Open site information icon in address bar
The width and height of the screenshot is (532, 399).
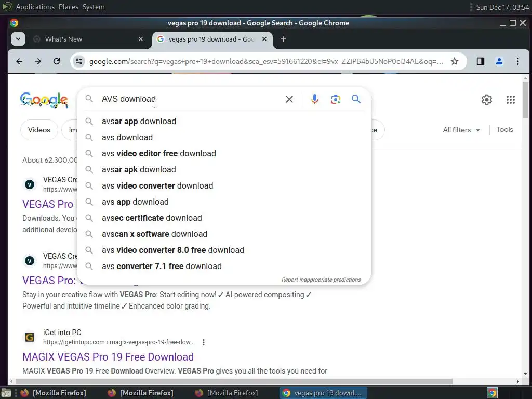[79, 61]
